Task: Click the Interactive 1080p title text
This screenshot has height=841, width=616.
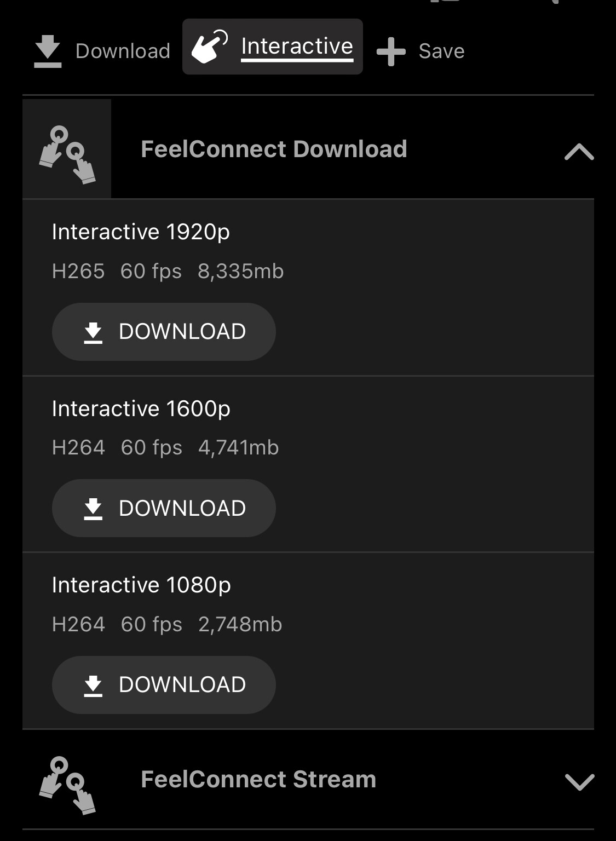Action: click(x=141, y=585)
